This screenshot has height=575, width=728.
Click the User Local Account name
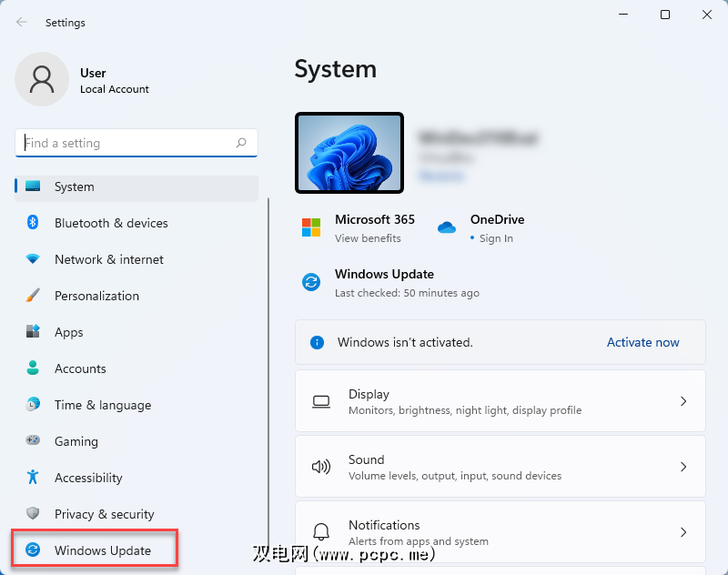pos(115,81)
